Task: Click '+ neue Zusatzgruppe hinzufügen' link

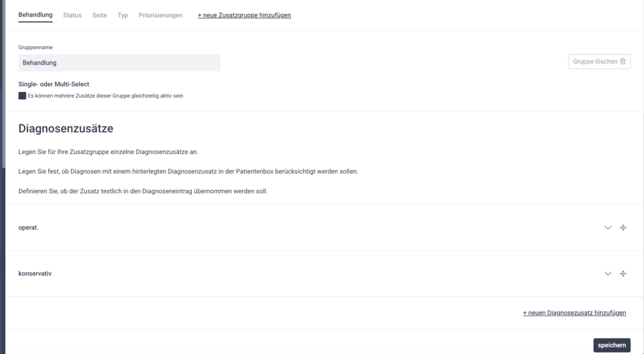Action: pyautogui.click(x=244, y=15)
